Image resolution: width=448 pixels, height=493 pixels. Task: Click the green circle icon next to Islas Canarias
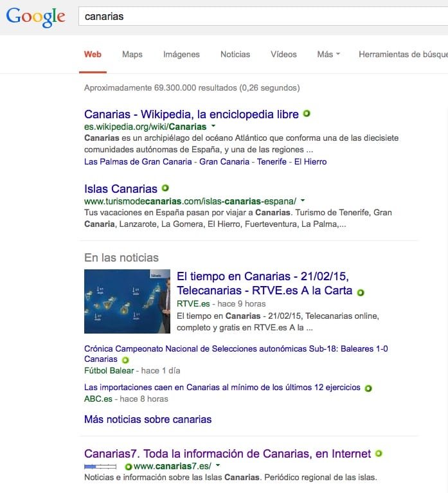165,188
